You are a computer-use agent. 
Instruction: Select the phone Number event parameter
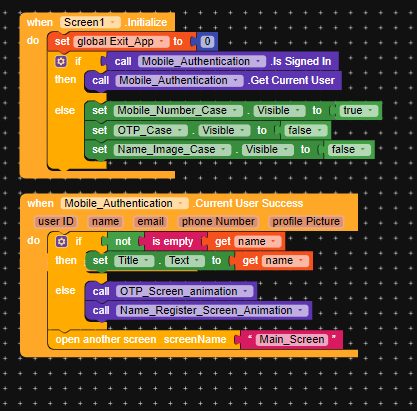218,222
